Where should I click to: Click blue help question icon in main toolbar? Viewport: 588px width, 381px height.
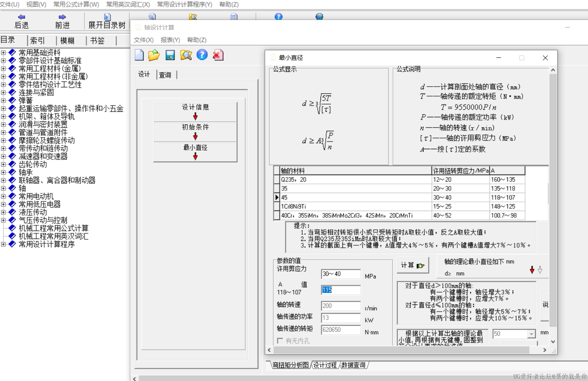(279, 16)
